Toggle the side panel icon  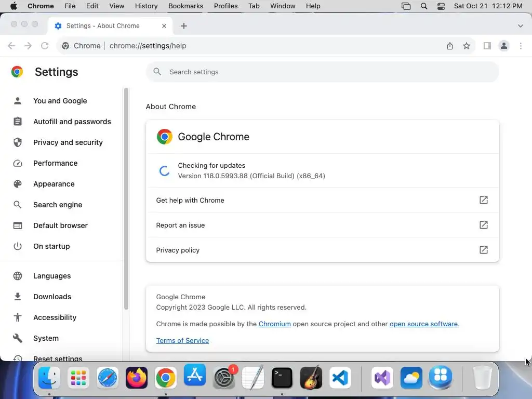click(x=487, y=46)
